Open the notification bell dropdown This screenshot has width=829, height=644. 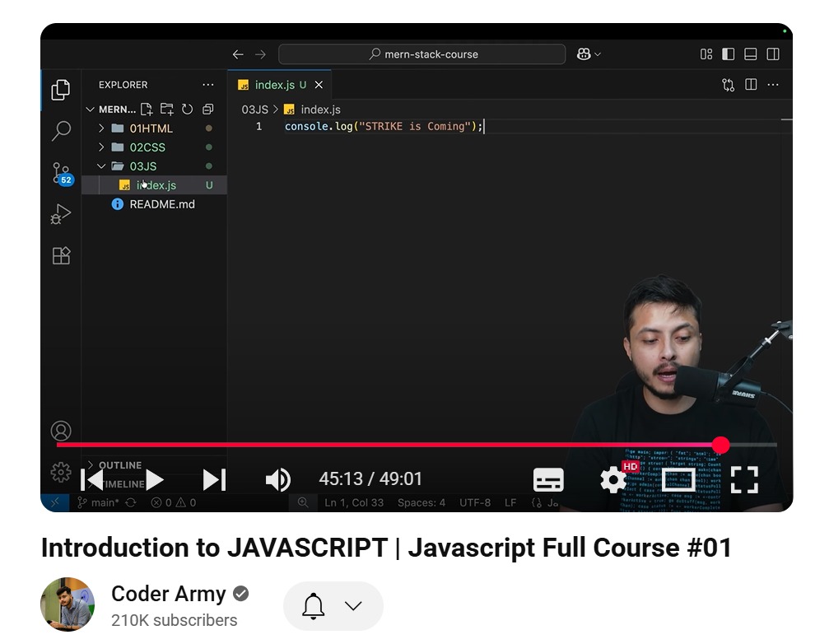pos(333,606)
